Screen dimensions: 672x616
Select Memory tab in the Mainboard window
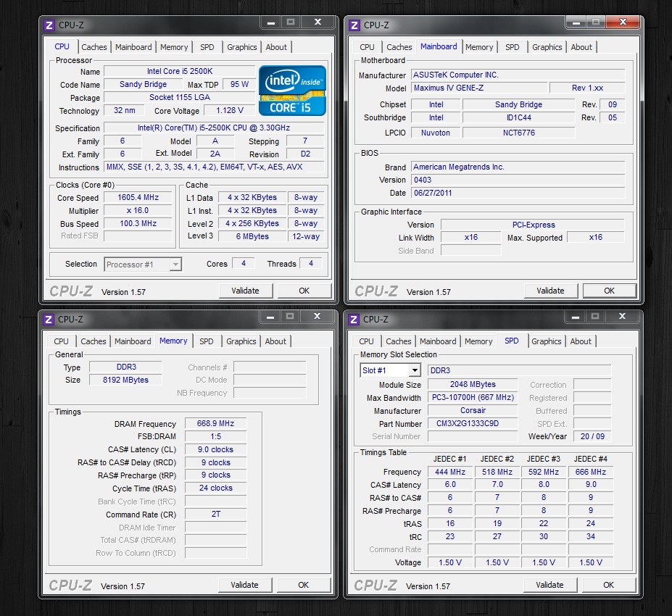479,47
